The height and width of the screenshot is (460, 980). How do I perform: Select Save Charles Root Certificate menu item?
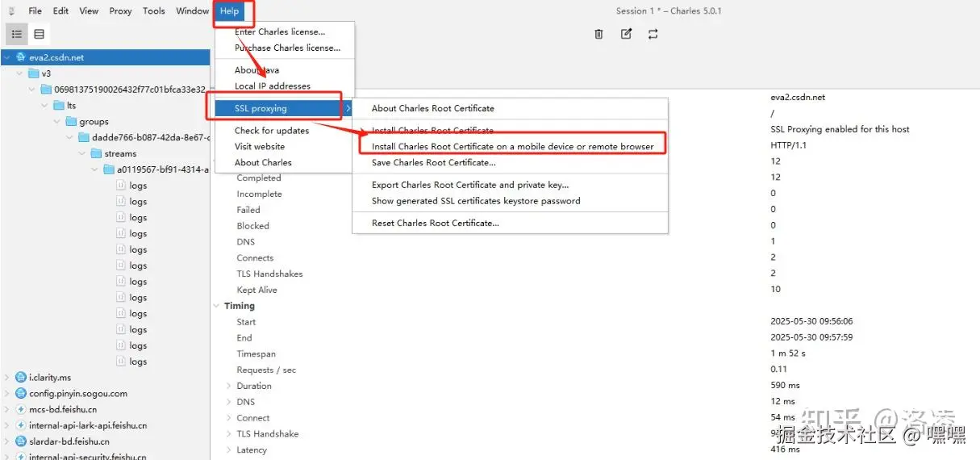click(433, 163)
